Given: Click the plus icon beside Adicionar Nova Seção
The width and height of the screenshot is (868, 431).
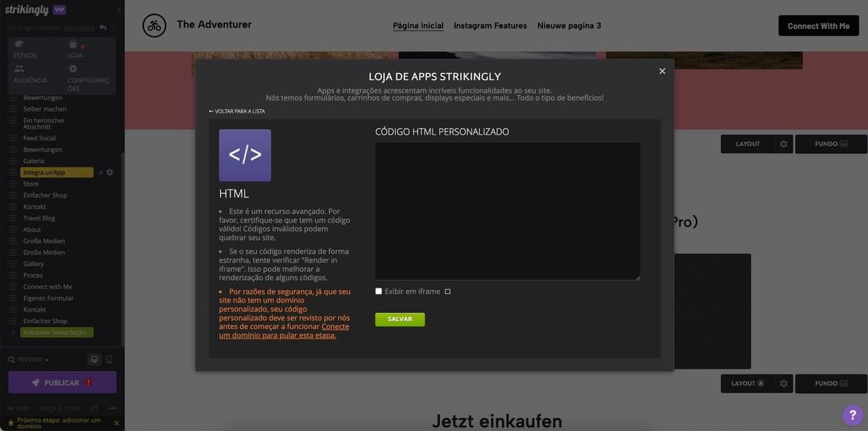Looking at the screenshot, I should click(12, 333).
